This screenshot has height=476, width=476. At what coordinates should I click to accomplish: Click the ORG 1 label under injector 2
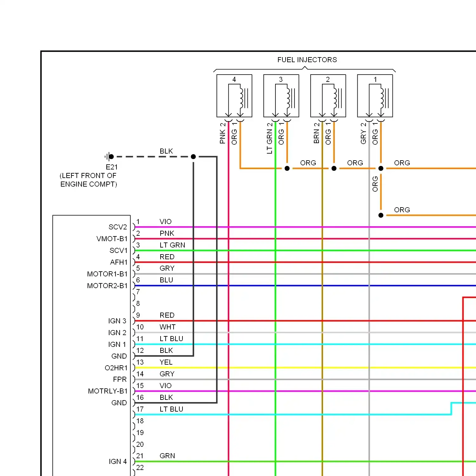tap(328, 133)
